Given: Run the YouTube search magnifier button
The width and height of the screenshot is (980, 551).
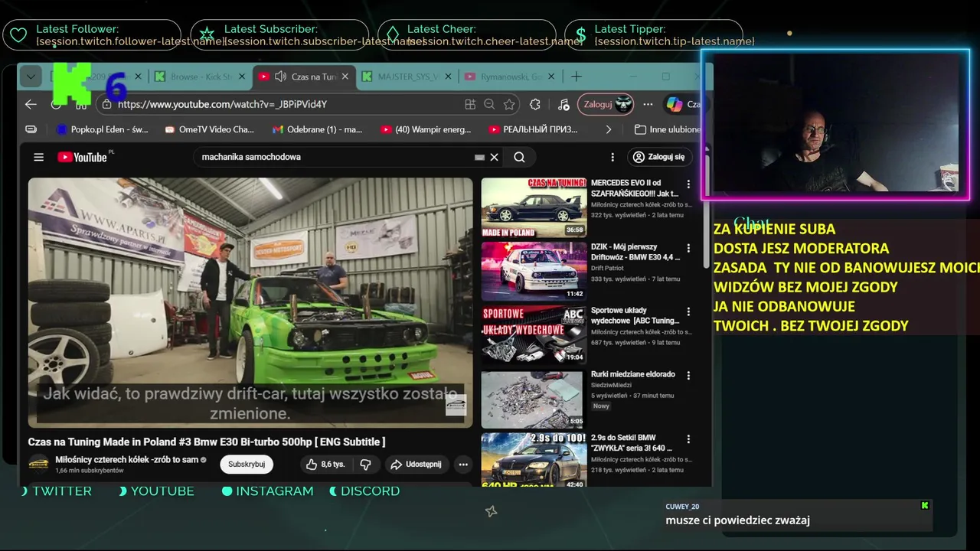Looking at the screenshot, I should [x=519, y=157].
